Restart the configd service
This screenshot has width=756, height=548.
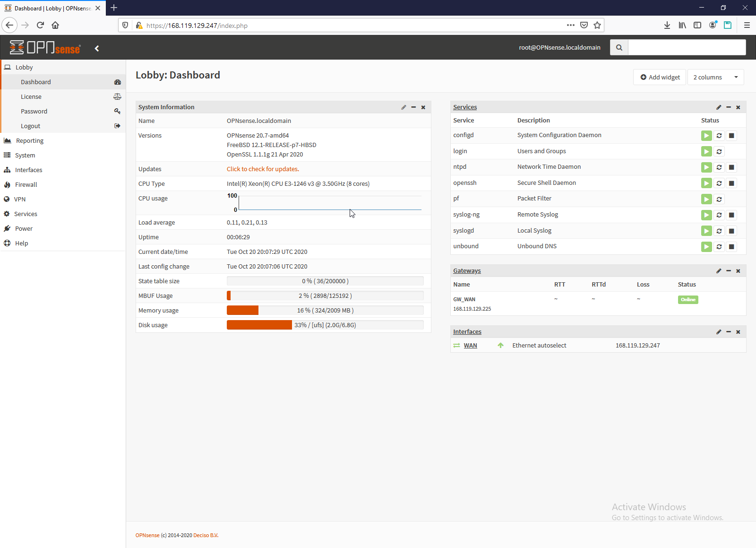(x=719, y=136)
